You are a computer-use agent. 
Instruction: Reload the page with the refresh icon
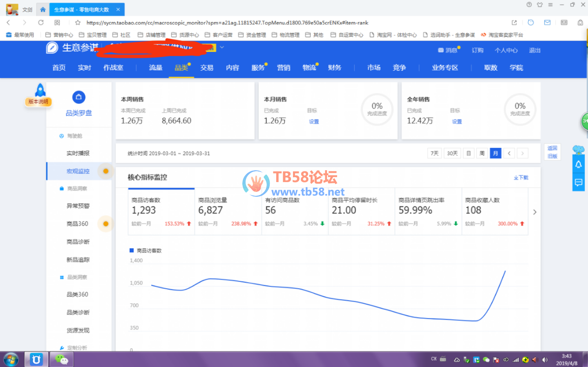pyautogui.click(x=41, y=22)
